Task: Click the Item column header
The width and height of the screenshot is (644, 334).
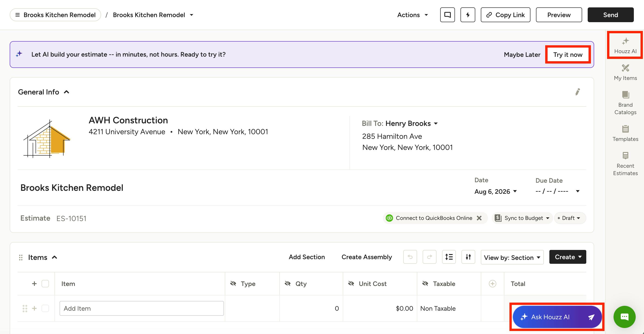Action: 68,284
